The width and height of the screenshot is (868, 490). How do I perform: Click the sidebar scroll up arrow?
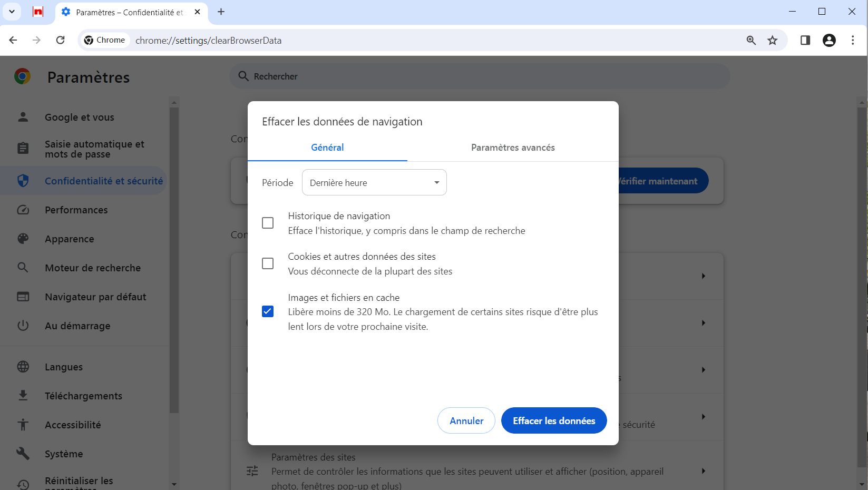[174, 102]
